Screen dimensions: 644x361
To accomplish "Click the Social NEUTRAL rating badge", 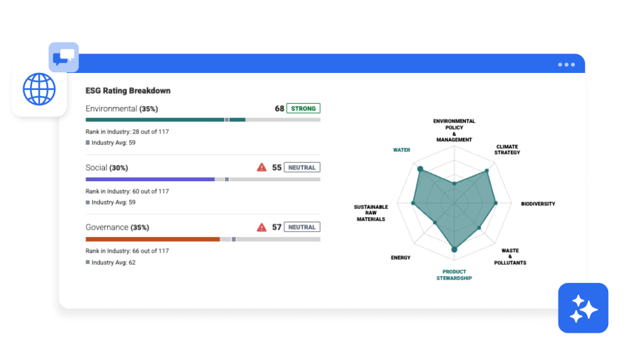I will tap(302, 167).
